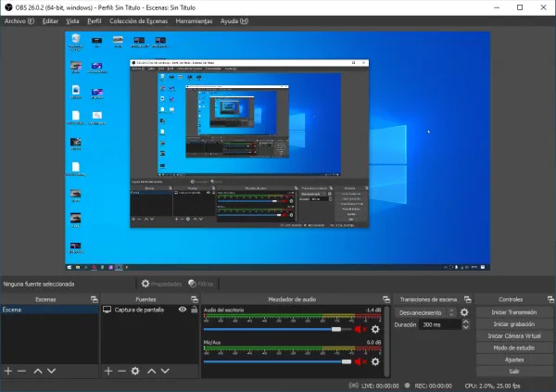
Task: Click the Duración 300 ms field
Action: (439, 324)
